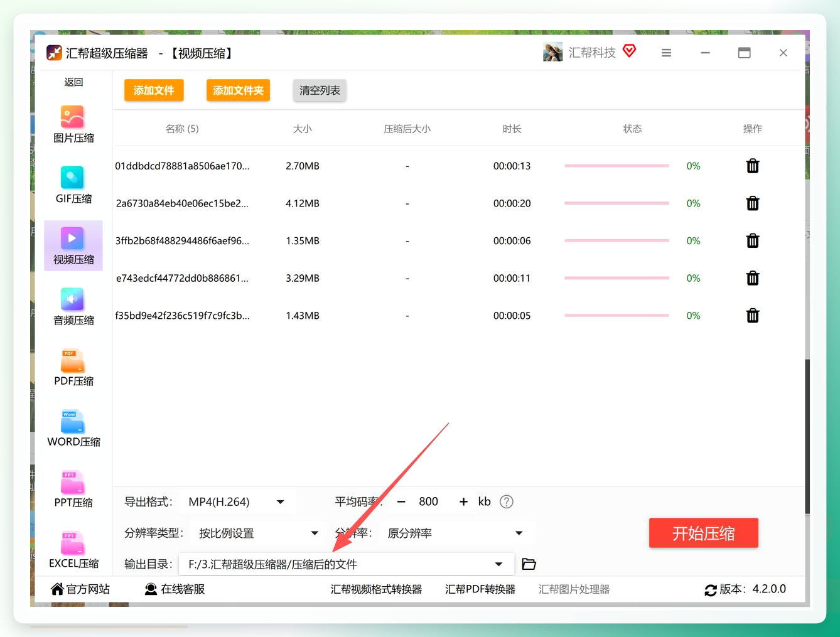Viewport: 840px width, 637px height.
Task: Open the 汇帮图片处理器 link
Action: click(x=574, y=589)
